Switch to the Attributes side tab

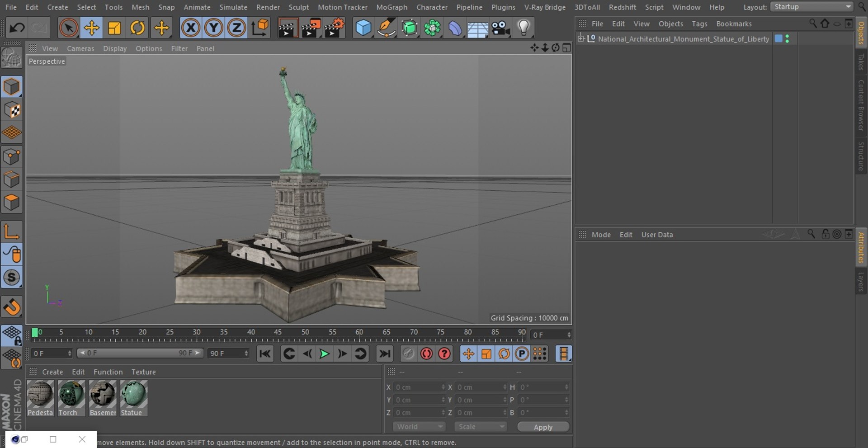click(x=861, y=247)
